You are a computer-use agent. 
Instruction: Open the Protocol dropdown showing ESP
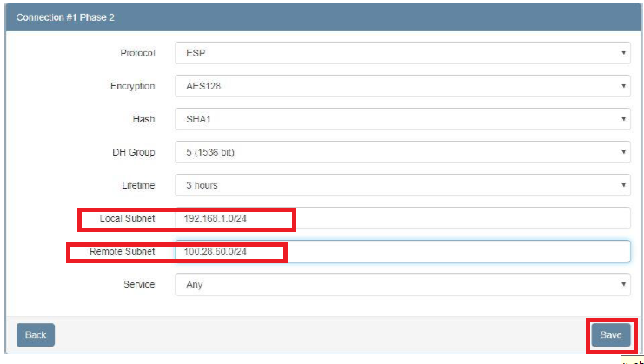click(400, 53)
